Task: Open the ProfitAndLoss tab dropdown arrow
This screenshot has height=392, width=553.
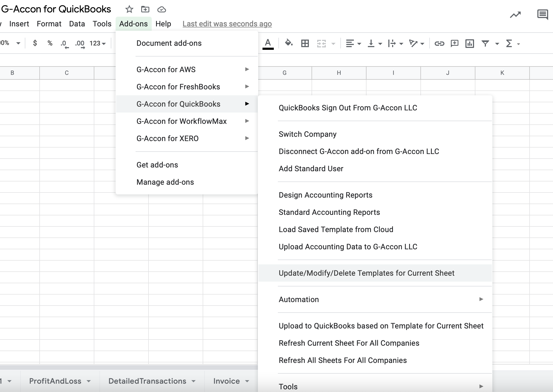Action: (x=89, y=381)
